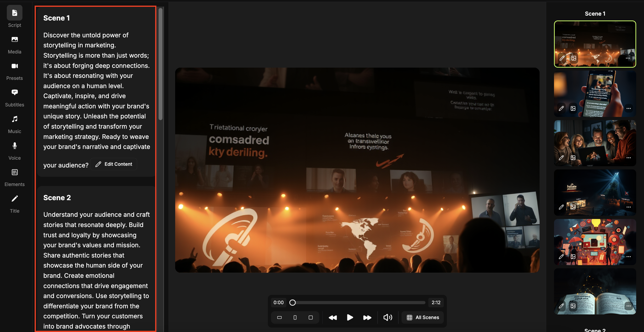Select landscape aspect ratio option
The image size is (644, 332).
279,317
